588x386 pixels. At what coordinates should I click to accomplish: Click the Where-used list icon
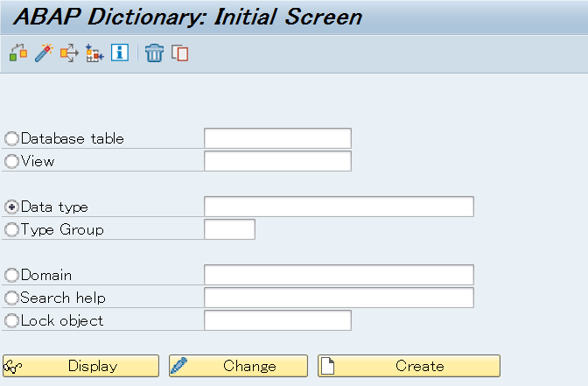pos(69,53)
